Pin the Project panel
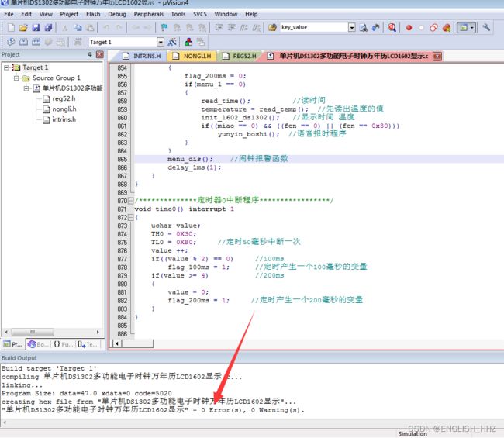The image size is (504, 438). click(90, 55)
